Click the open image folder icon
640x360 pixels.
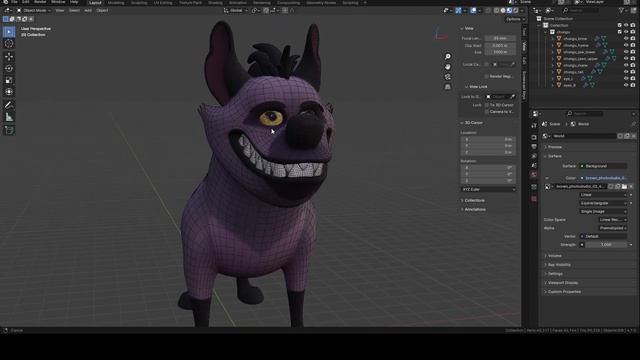624,187
